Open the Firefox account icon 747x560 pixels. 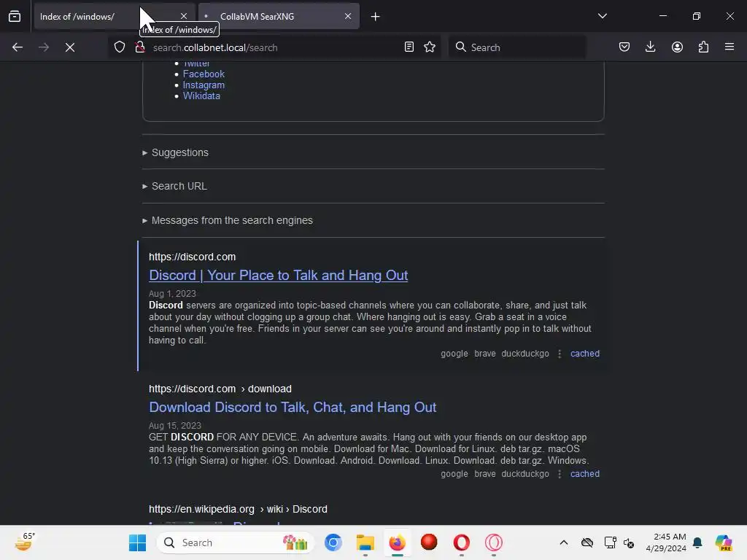pyautogui.click(x=677, y=47)
